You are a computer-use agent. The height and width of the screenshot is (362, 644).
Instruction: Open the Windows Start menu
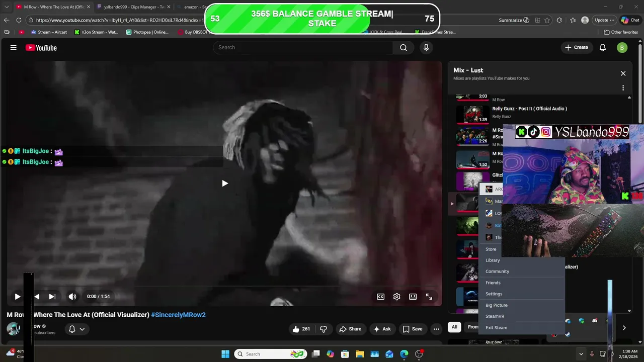coord(225,354)
